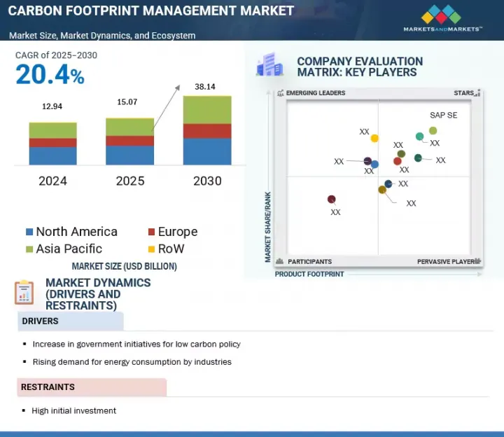The image size is (504, 437).
Task: Click the Stars quadrant icon
Action: [478, 93]
